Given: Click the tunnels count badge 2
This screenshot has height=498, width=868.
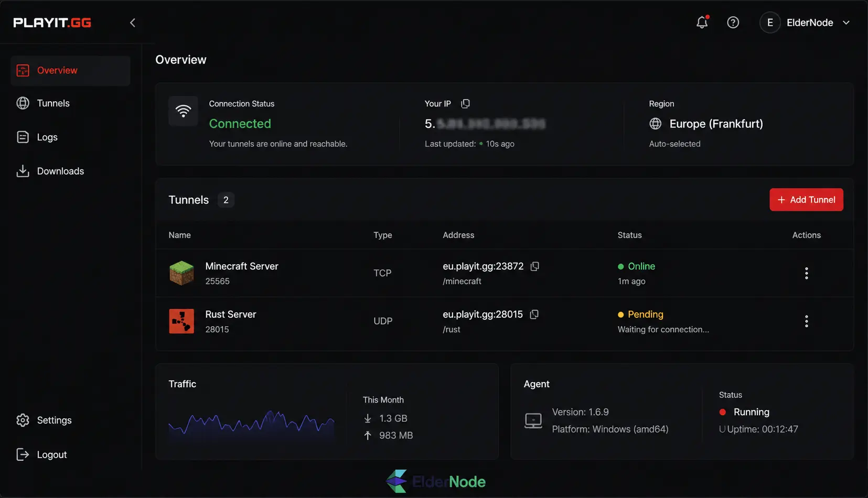Looking at the screenshot, I should (x=226, y=200).
